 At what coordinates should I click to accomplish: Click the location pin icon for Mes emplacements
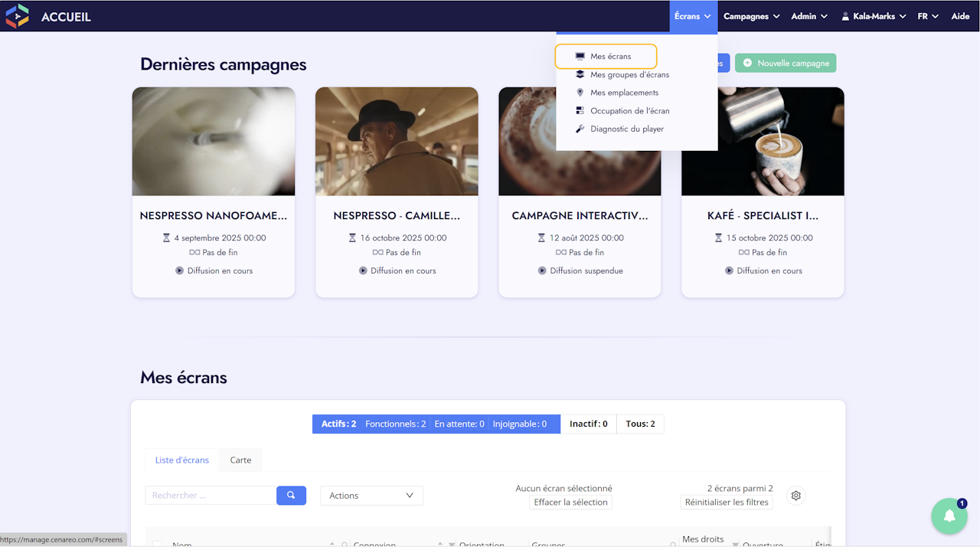click(x=580, y=93)
